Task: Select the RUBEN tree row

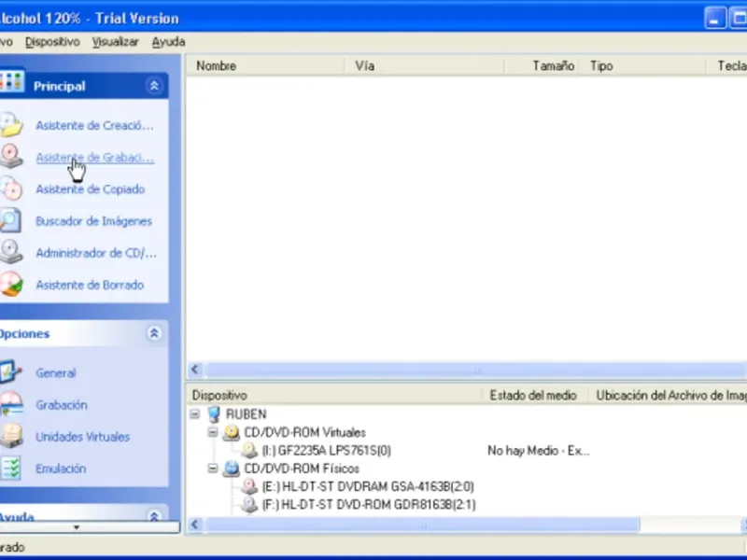Action: pos(246,414)
